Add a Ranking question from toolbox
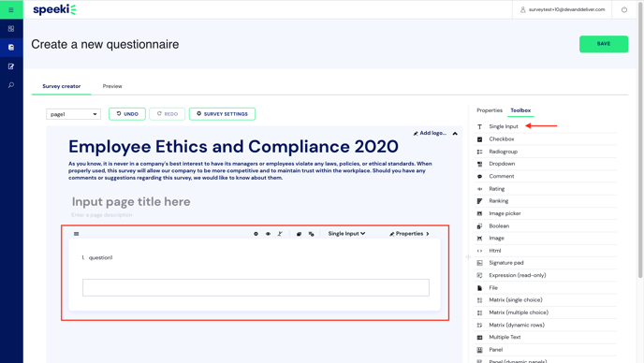 click(546, 201)
